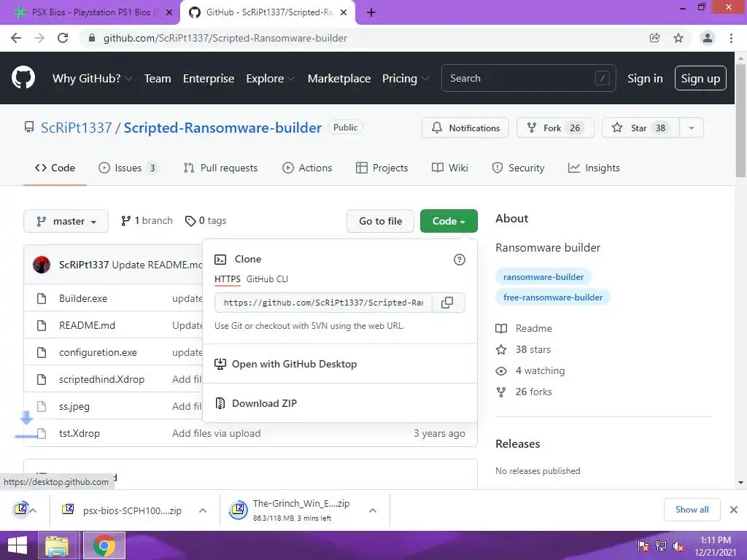Click Open with GitHub Desktop

coord(295,365)
